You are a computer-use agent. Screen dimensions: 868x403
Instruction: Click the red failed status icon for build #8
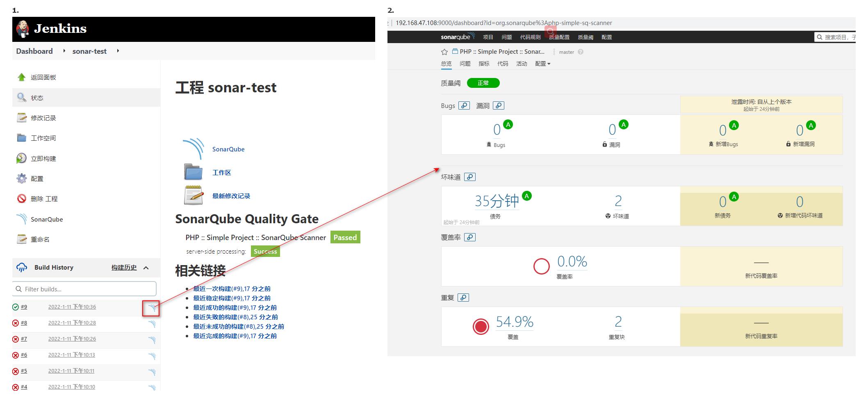16,323
